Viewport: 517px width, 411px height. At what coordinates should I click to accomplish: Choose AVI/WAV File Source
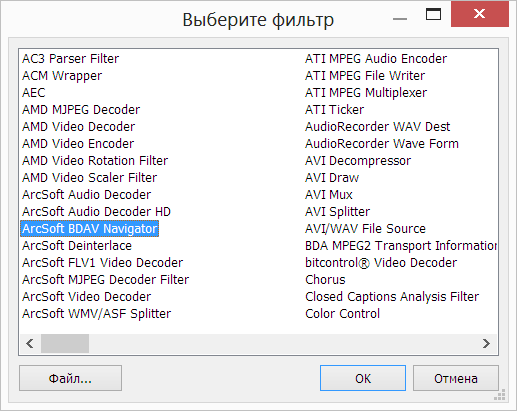(365, 229)
